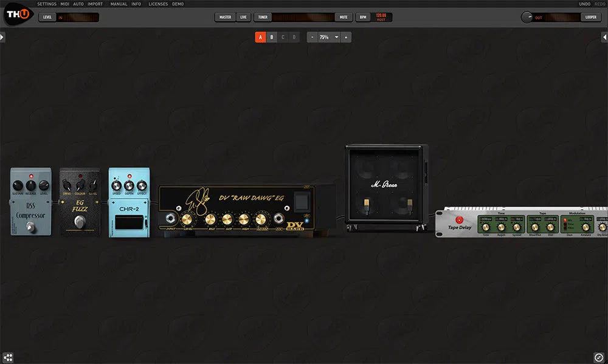Open the SETTINGS menu

tap(46, 4)
